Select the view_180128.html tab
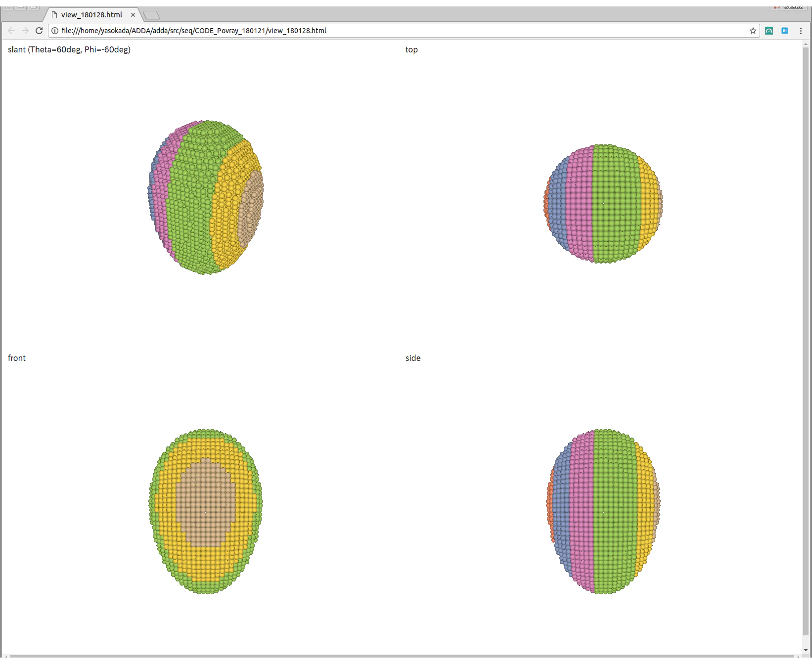 [x=92, y=15]
